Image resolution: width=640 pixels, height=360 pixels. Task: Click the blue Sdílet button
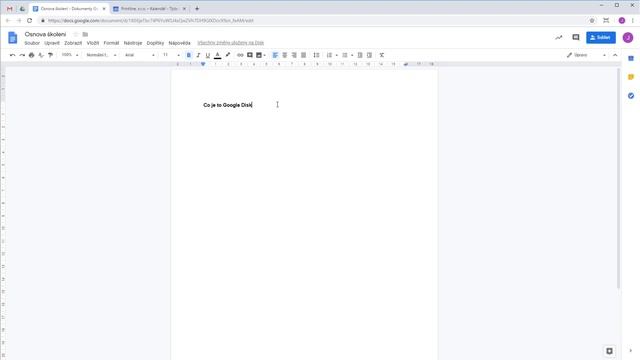(x=601, y=38)
